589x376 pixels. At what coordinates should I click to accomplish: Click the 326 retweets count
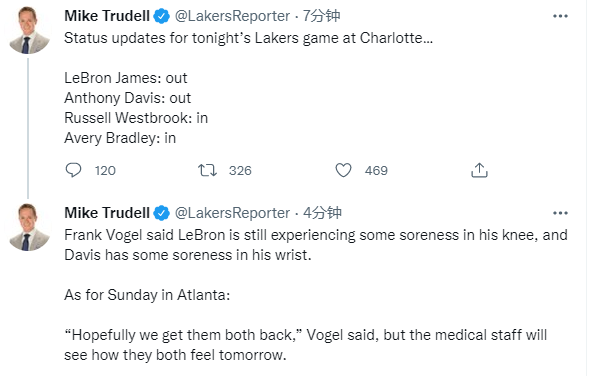[240, 171]
